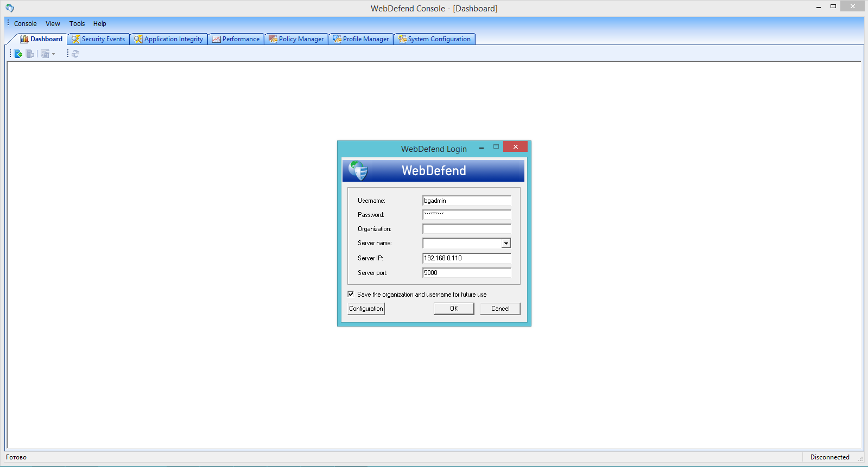Open the Tools menu
868x467 pixels.
pos(77,24)
